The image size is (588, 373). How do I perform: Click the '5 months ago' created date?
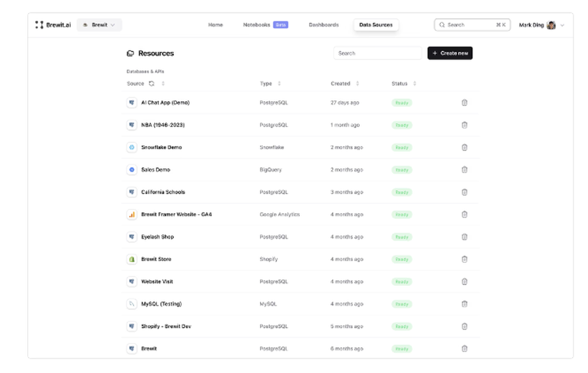(x=347, y=326)
